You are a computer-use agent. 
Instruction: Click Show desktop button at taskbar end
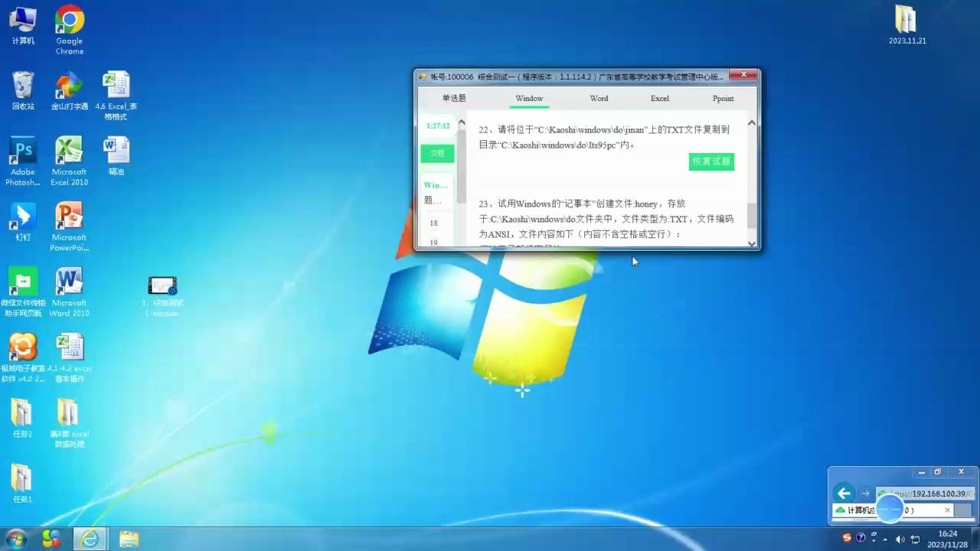975,539
